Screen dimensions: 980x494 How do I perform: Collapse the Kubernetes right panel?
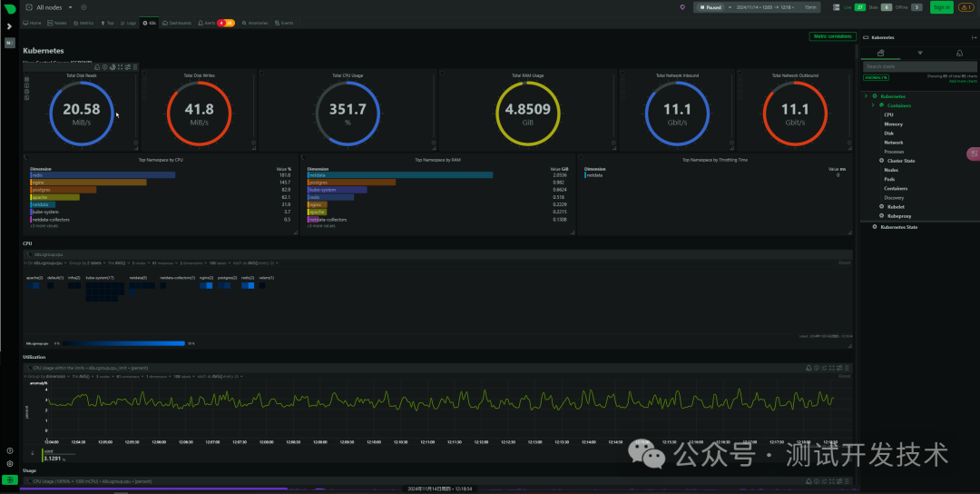(974, 38)
